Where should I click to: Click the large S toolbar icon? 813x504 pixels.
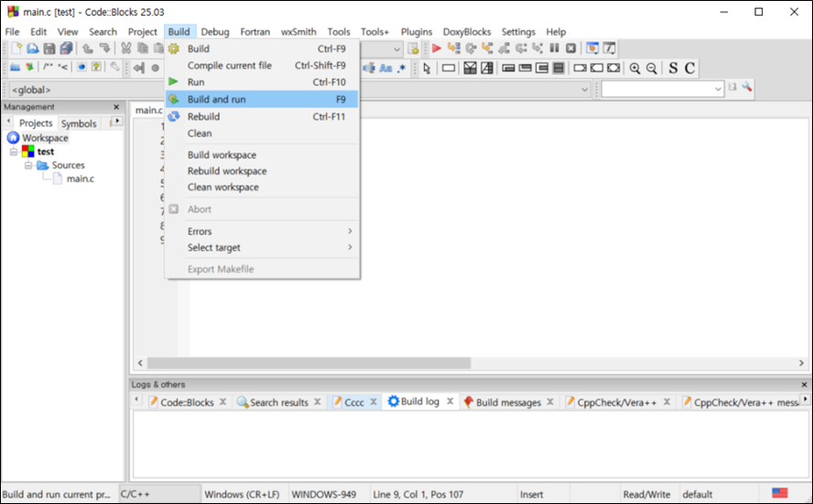[x=673, y=68]
